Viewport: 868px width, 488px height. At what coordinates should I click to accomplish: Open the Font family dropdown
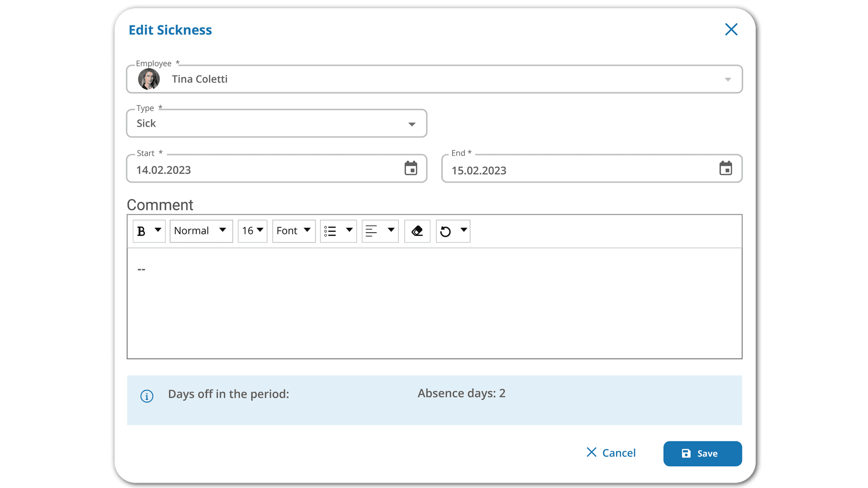pos(294,231)
